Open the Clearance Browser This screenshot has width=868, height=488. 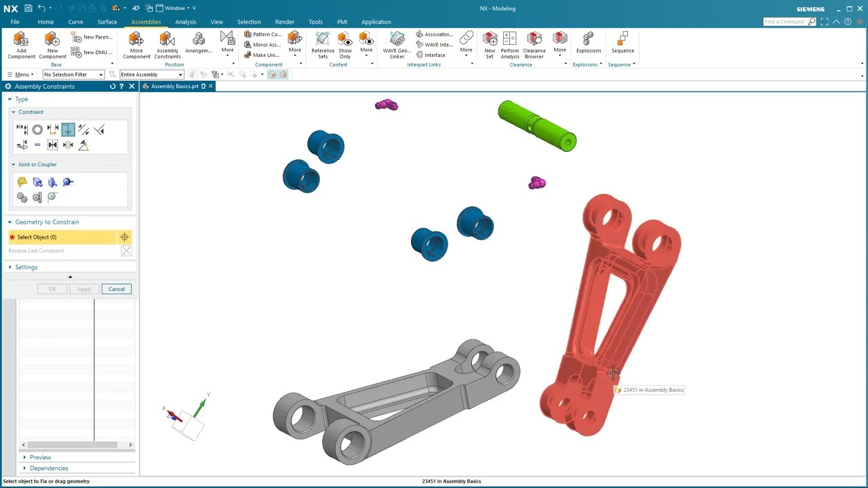coord(534,45)
